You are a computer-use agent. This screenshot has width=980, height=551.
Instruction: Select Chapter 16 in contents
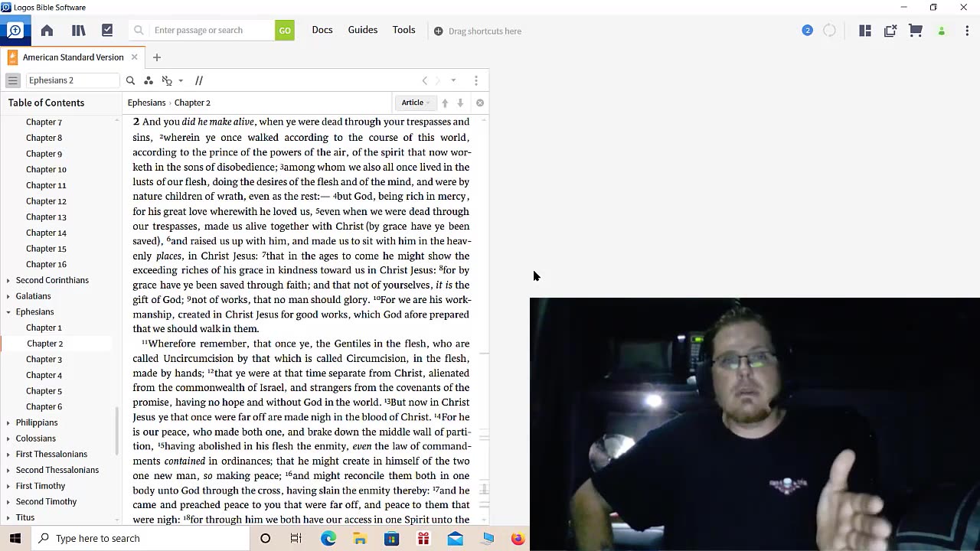(46, 264)
